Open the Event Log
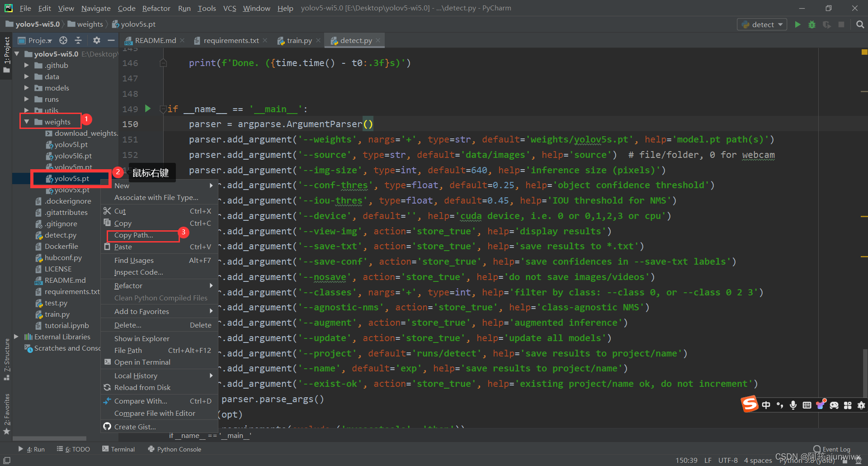The height and width of the screenshot is (466, 868). [x=832, y=449]
